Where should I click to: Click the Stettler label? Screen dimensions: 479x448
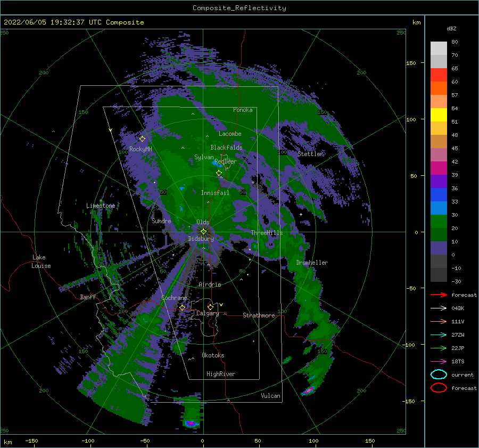click(x=310, y=154)
